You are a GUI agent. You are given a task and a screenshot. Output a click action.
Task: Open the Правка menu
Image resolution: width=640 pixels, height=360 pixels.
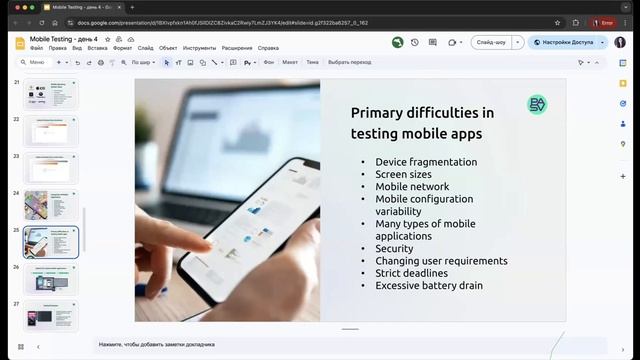pos(58,48)
